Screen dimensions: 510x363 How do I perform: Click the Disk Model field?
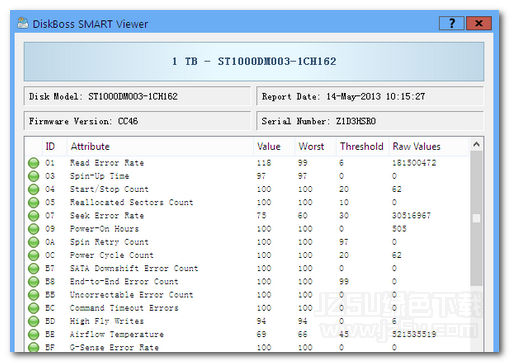(x=137, y=97)
